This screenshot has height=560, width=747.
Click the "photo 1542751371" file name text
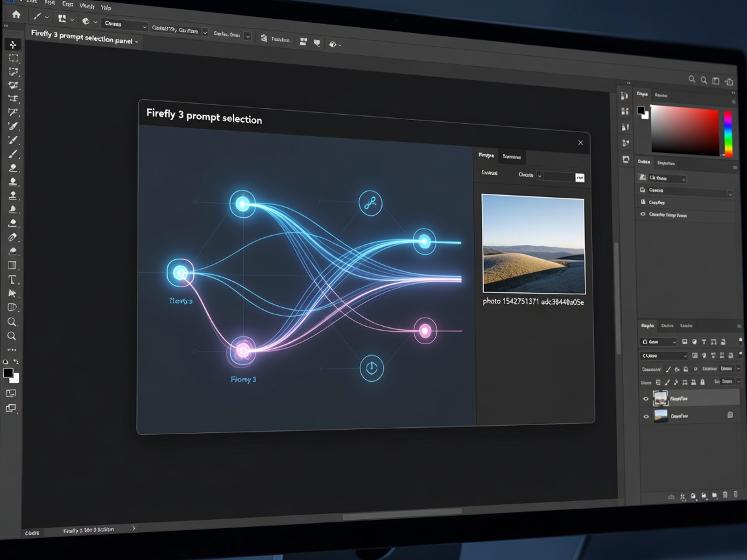click(x=511, y=301)
